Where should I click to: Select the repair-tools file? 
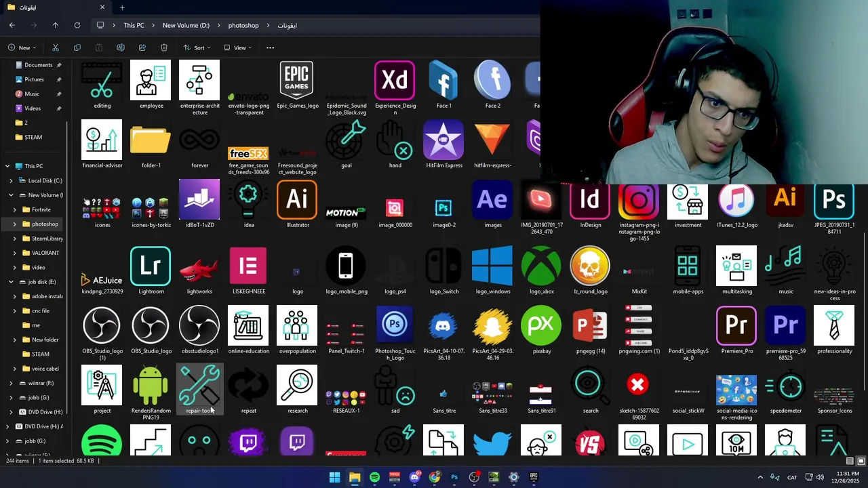[x=199, y=390]
